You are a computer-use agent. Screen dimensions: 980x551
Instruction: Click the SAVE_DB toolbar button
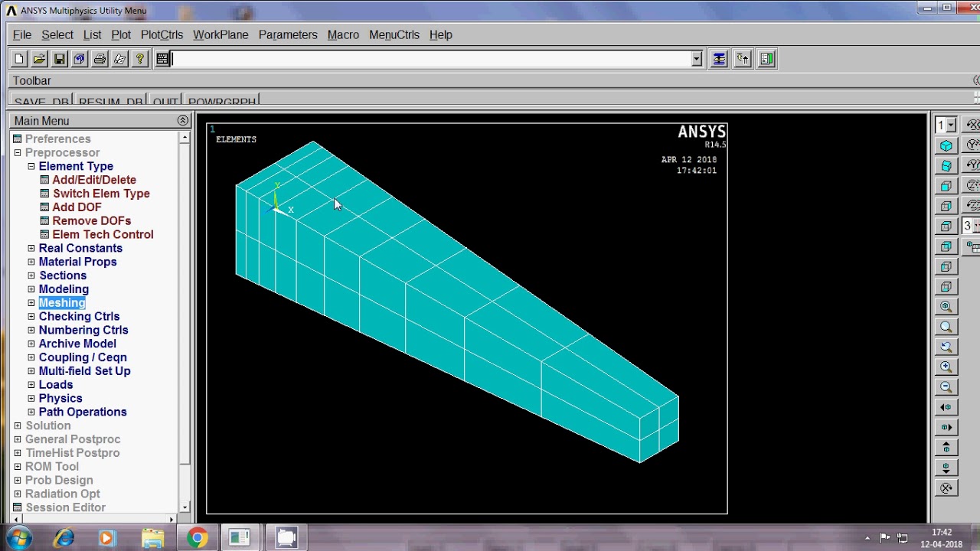(41, 100)
